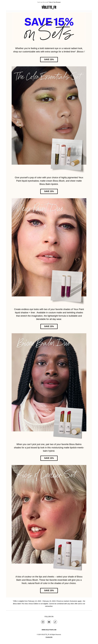This screenshot has width=98, height=644.
Task: Open the Bisou Balm Duo model image
Action: (x=49, y=382)
